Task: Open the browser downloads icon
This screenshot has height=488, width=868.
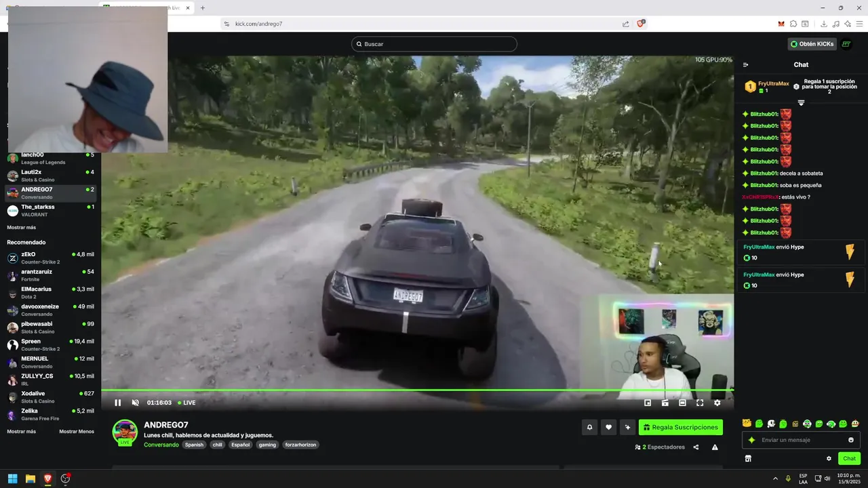Action: click(823, 24)
